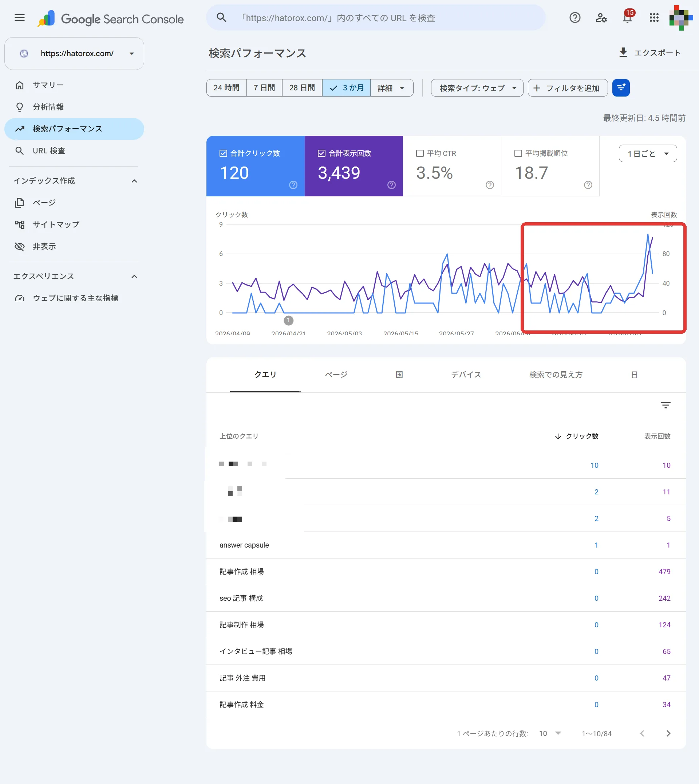The height and width of the screenshot is (784, 699).
Task: Open URL 検査 in sidebar
Action: coord(74,151)
